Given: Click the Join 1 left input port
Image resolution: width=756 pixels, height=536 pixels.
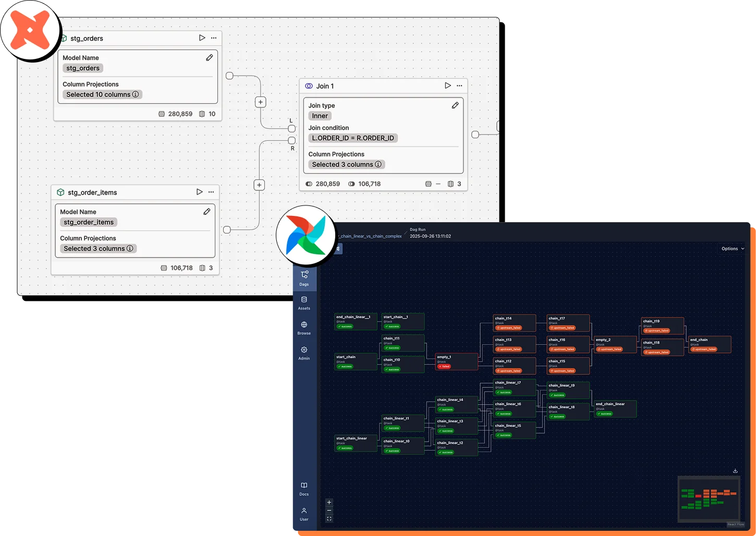Looking at the screenshot, I should [291, 128].
